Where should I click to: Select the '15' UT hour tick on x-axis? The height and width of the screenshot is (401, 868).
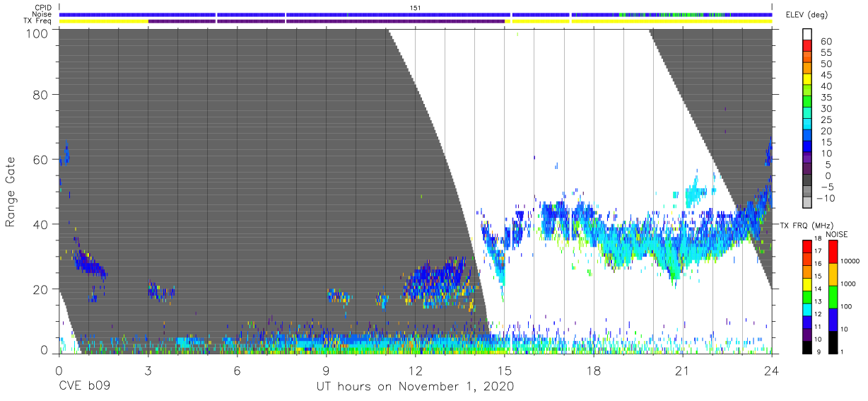504,371
